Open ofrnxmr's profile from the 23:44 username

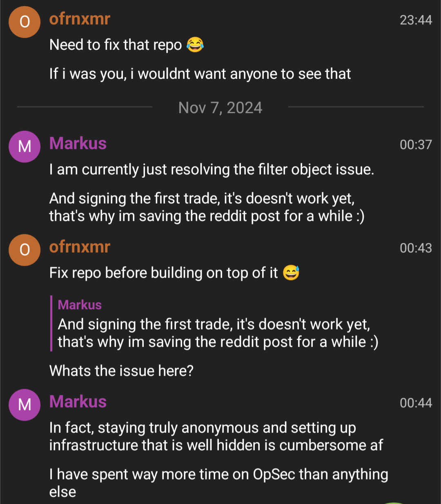click(80, 19)
